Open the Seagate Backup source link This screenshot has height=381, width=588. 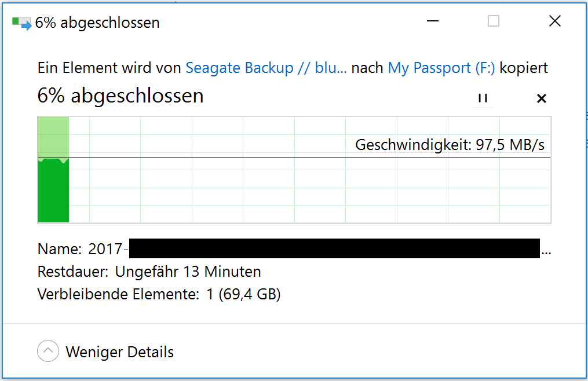pos(266,68)
